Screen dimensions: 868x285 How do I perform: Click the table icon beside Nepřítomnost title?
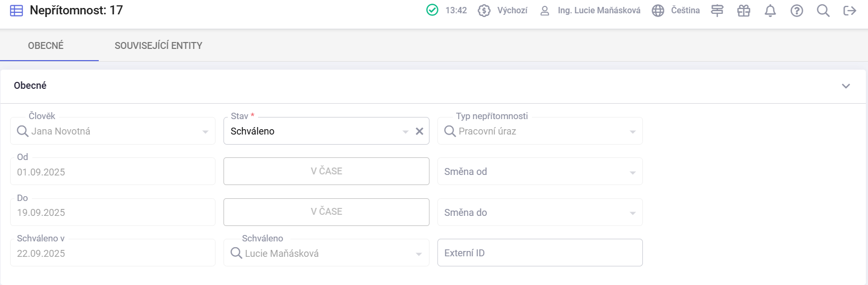(x=16, y=11)
